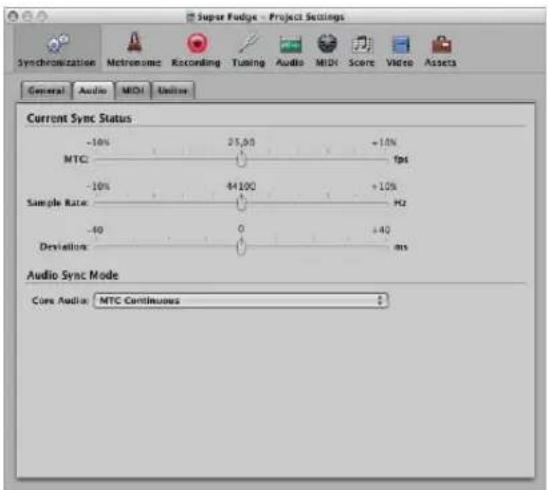Click the Core Audio dropdown arrows
The image size is (548, 490).
380,301
